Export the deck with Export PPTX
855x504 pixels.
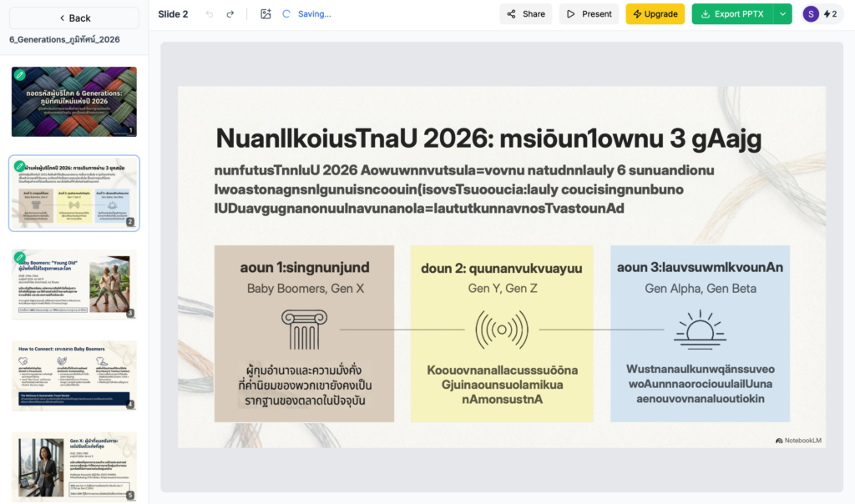(x=732, y=14)
